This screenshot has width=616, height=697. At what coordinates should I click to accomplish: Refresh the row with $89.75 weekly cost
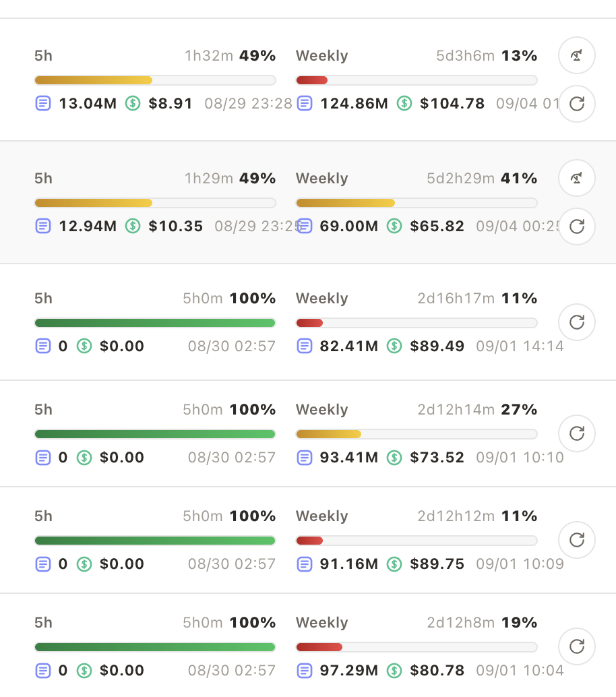[x=576, y=540]
